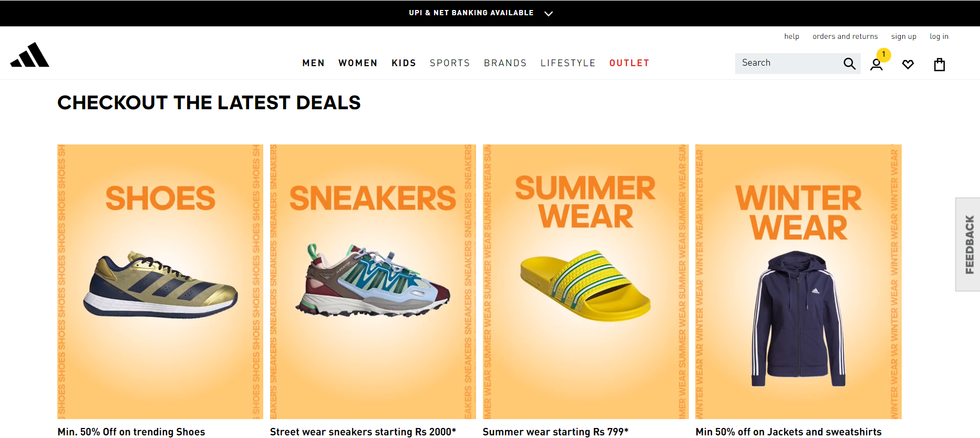980x438 pixels.
Task: Open the WINTER WEAR deal card
Action: (x=798, y=281)
